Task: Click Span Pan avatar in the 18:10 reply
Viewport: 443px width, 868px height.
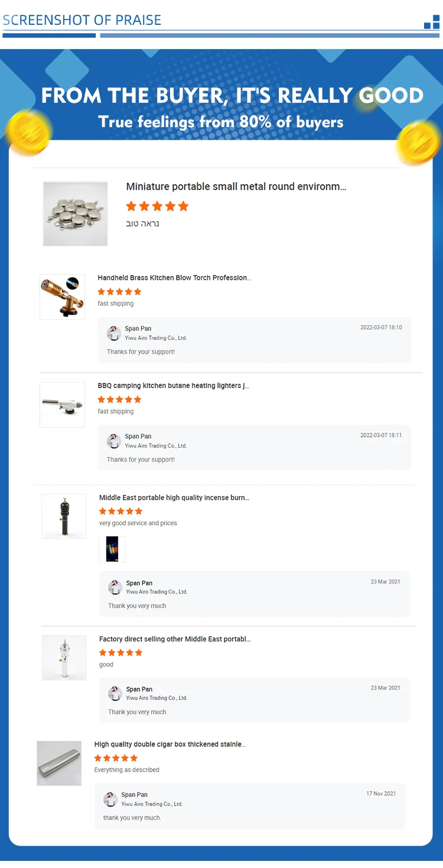Action: [x=114, y=333]
